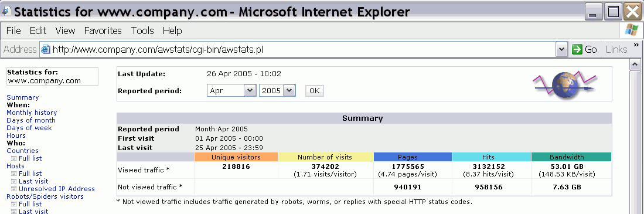Click the OK button for reported period
The height and width of the screenshot is (214, 644).
point(315,91)
